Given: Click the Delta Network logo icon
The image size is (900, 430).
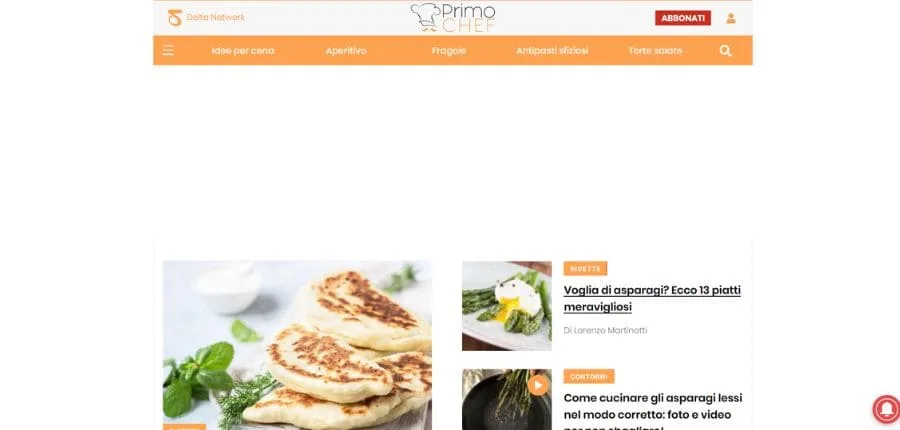Looking at the screenshot, I should (x=174, y=18).
